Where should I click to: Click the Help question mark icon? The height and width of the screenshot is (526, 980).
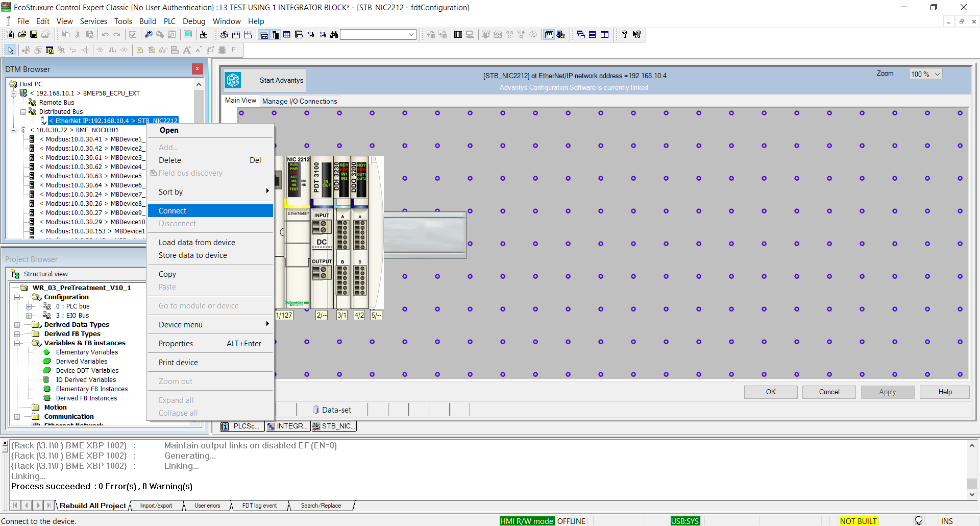tap(625, 34)
